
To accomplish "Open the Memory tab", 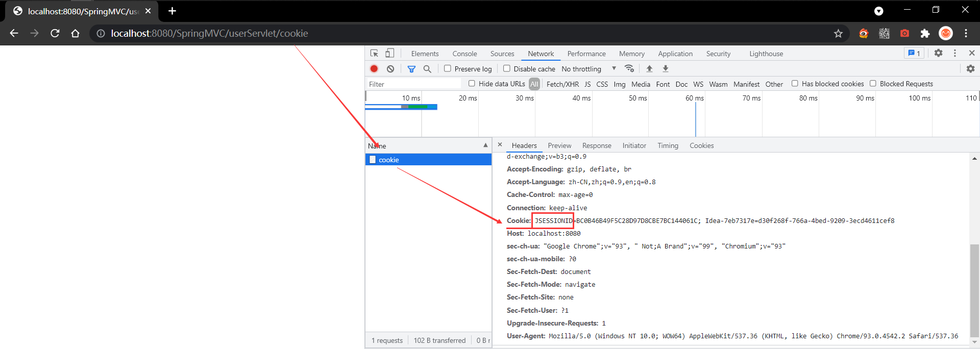I will (632, 54).
